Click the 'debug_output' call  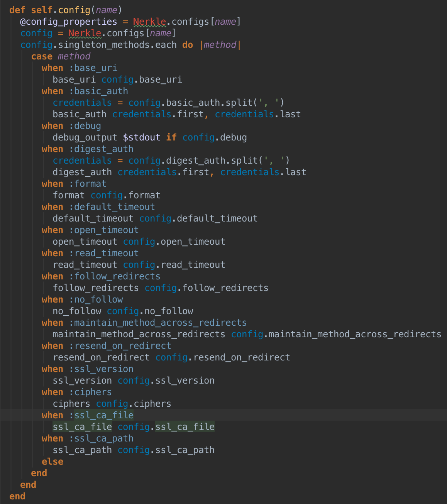[85, 137]
